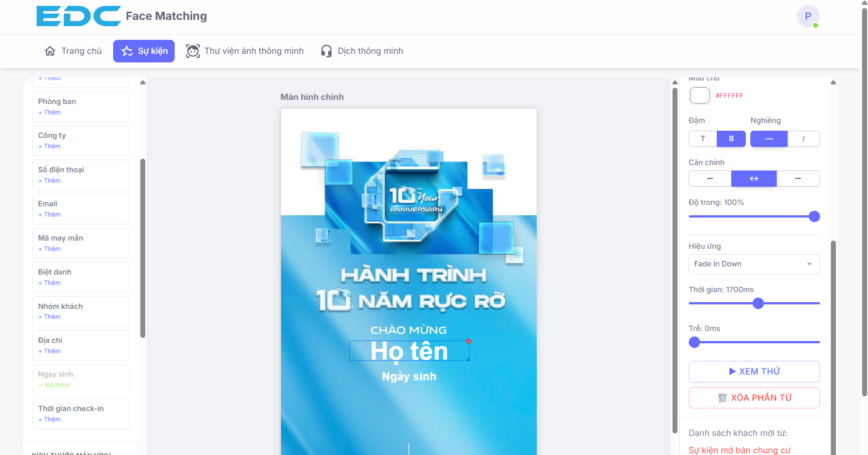The height and width of the screenshot is (455, 868).
Task: Click the #FFFFFF color hex value
Action: tap(730, 96)
